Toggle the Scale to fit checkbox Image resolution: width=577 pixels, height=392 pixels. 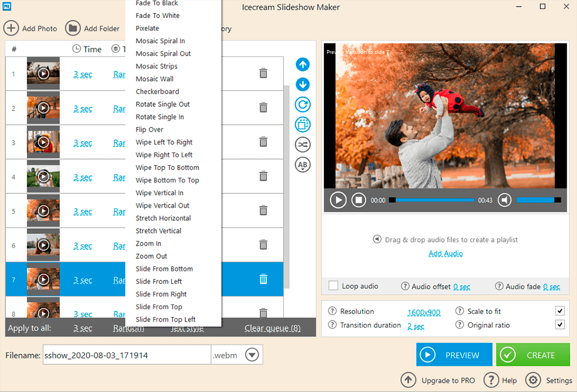tap(560, 311)
